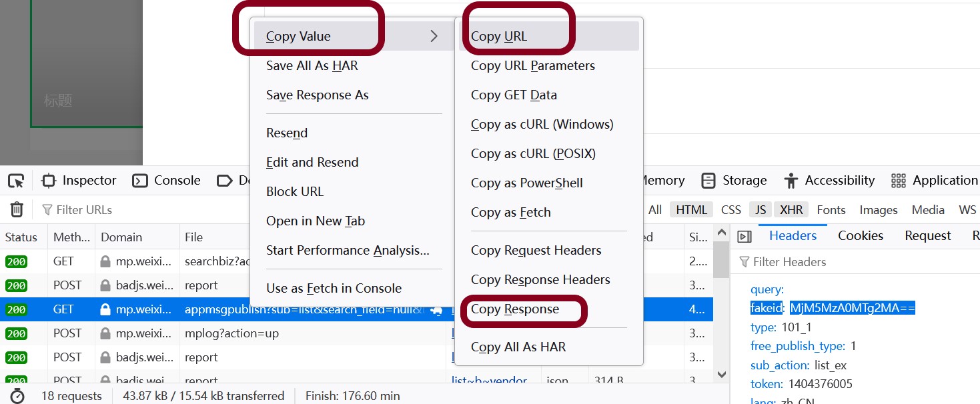Toggle the XHR filter button
980x404 pixels.
click(791, 210)
